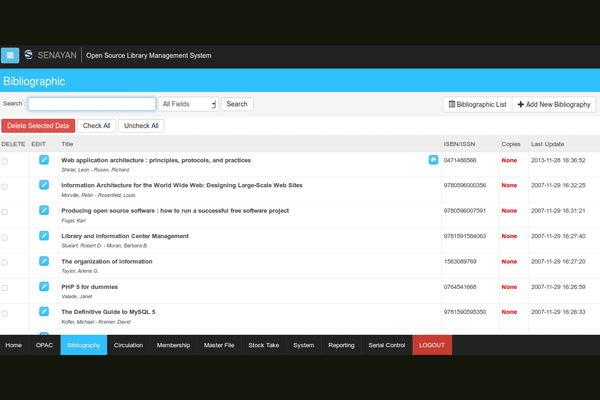Image resolution: width=600 pixels, height=400 pixels.
Task: Edit The Definitive Guide to MySQL 5
Action: [x=44, y=312]
